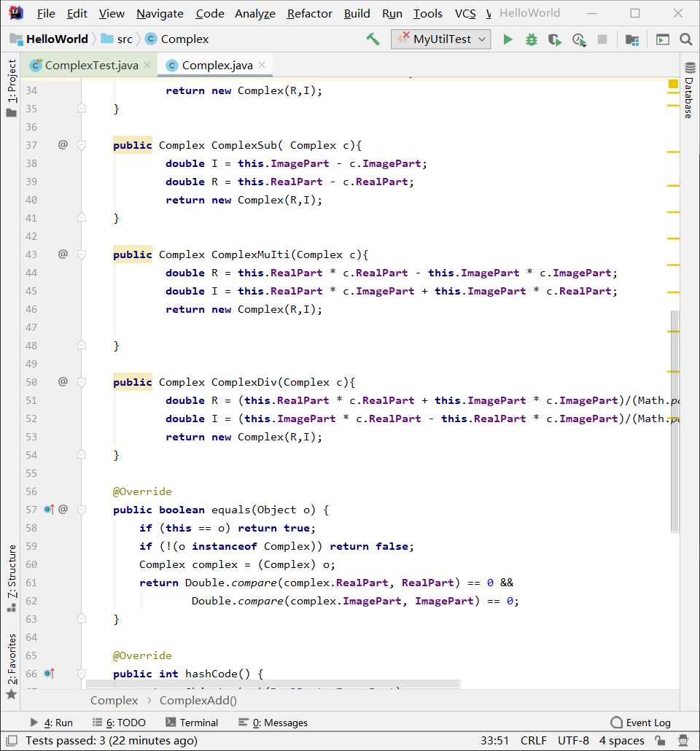Open the 6: TODO tool window
The width and height of the screenshot is (700, 751).
pyautogui.click(x=119, y=723)
